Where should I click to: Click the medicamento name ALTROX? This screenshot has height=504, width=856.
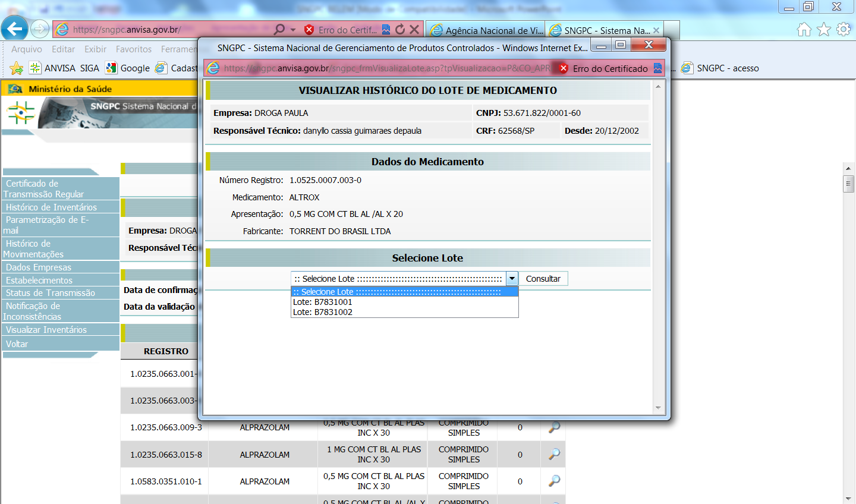tap(304, 197)
